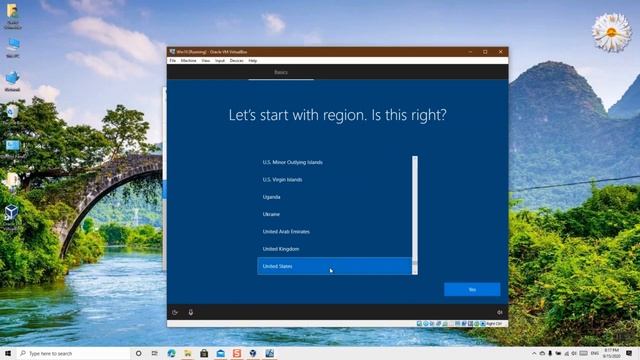This screenshot has width=640, height=360.
Task: Select the Oracle VM VirtualBox desktop icon
Action: click(x=11, y=216)
